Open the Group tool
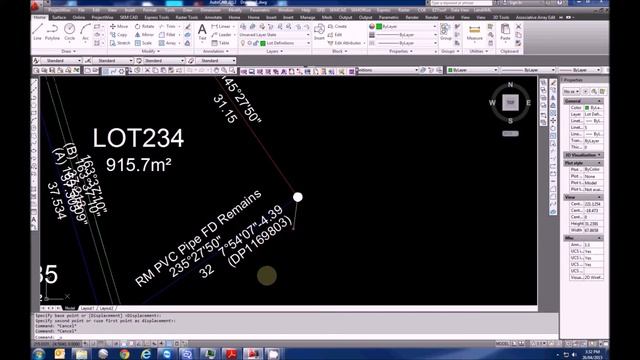 [x=446, y=32]
